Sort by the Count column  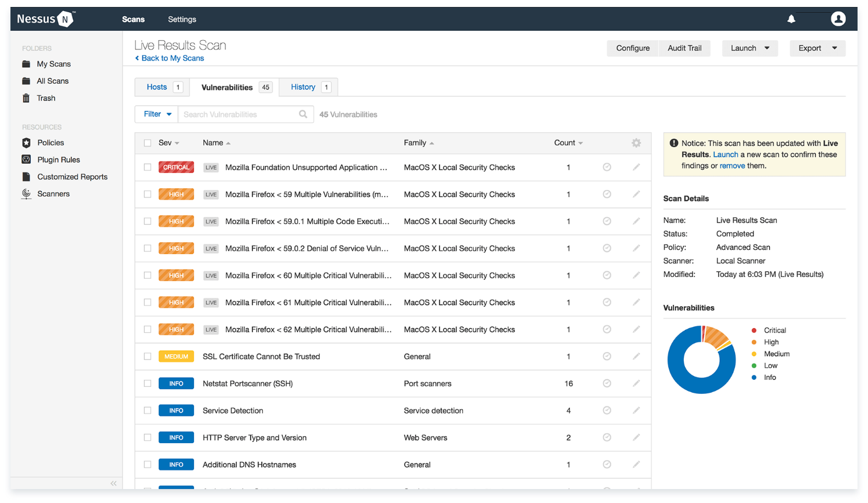click(568, 143)
